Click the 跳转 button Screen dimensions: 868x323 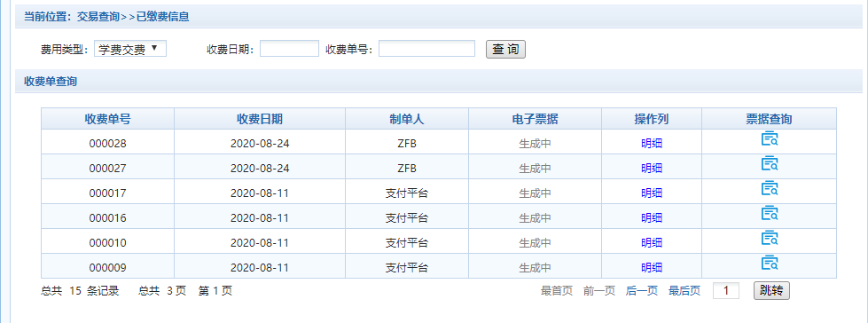pos(771,291)
